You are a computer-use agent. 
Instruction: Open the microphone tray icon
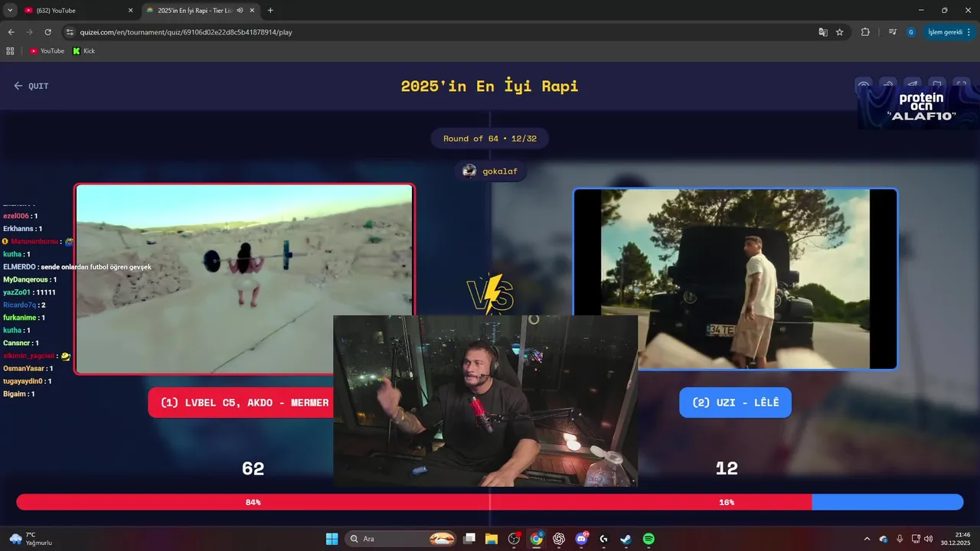(x=900, y=539)
